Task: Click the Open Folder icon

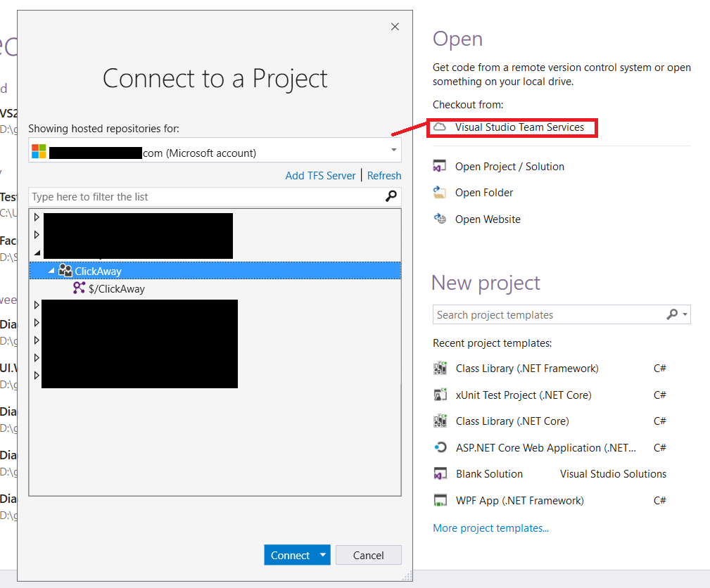Action: (x=440, y=193)
